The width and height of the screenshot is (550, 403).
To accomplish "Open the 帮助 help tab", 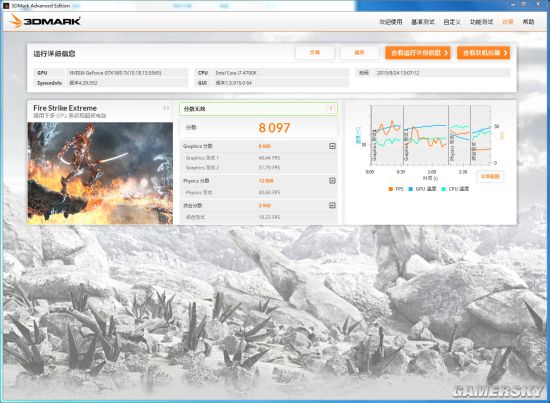I will tap(528, 22).
